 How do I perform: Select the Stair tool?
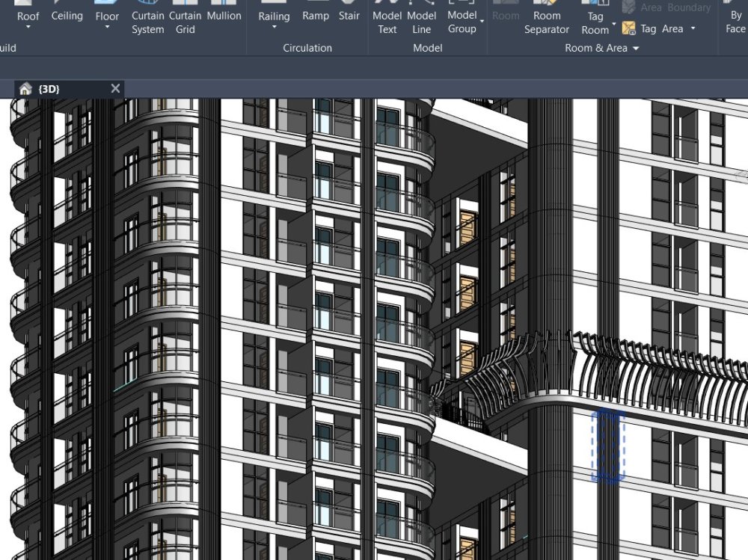point(349,15)
